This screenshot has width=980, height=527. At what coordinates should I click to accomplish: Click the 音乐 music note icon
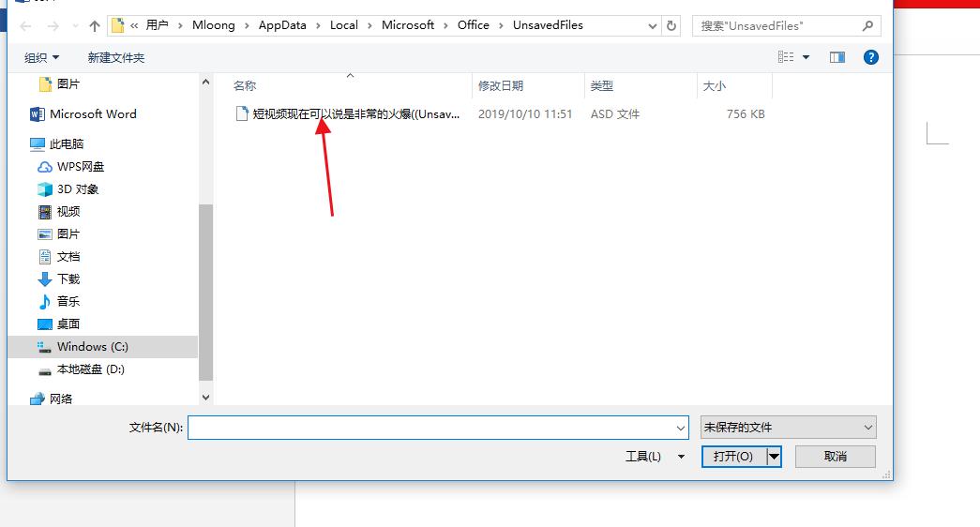[44, 301]
